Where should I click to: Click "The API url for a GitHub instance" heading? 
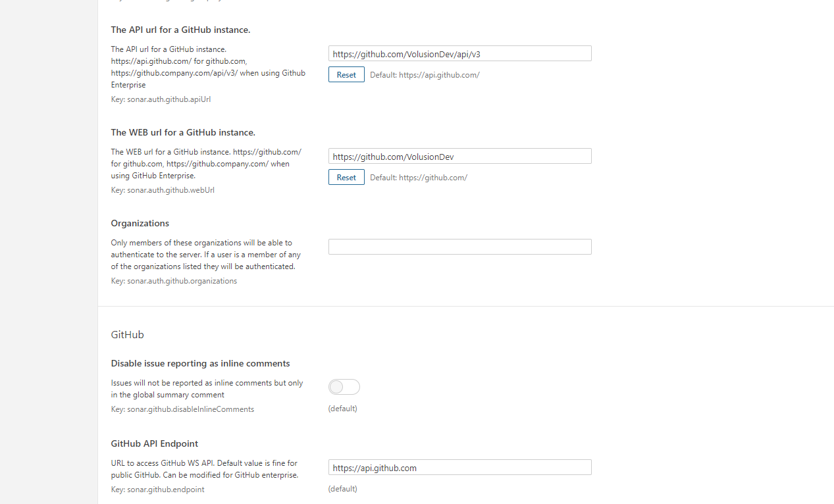180,30
